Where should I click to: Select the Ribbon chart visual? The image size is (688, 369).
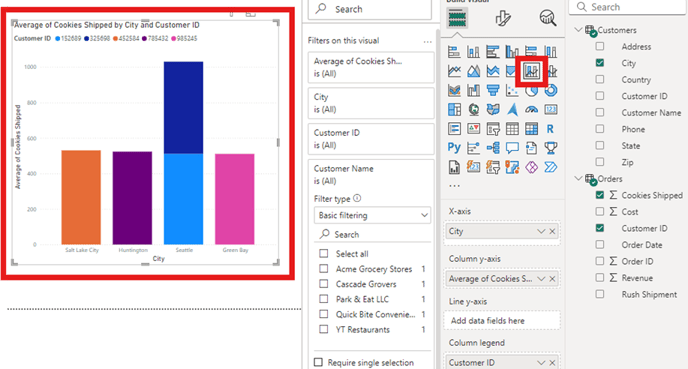454,90
